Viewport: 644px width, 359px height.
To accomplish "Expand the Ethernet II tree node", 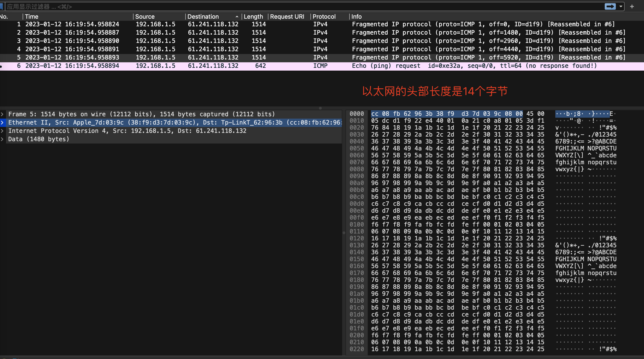I will click(x=2, y=123).
